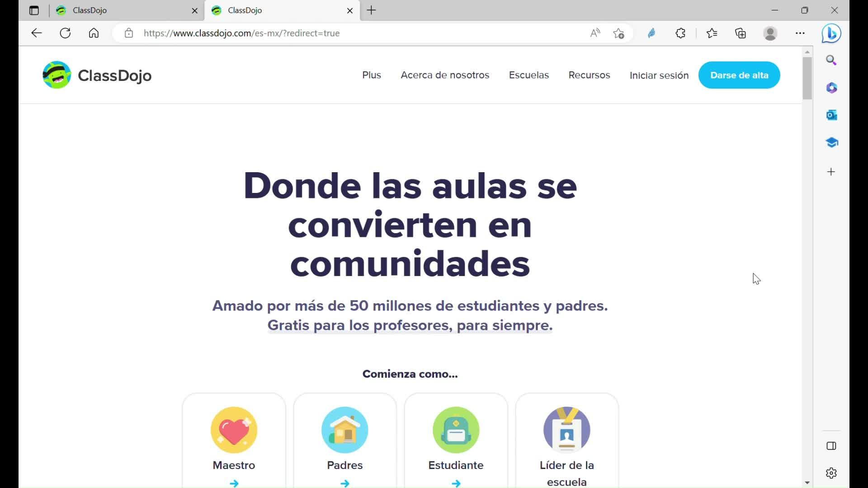Toggle Read aloud for this page
The image size is (868, 488).
tap(595, 33)
